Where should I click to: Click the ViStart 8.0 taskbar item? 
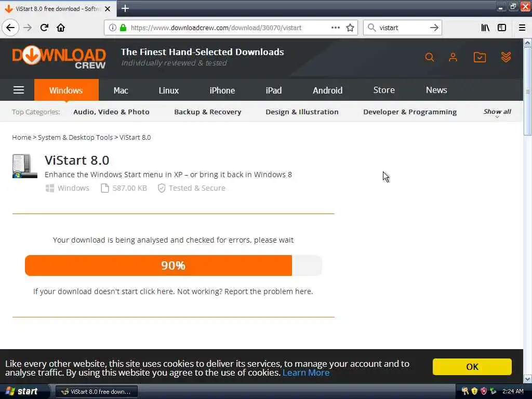point(96,392)
